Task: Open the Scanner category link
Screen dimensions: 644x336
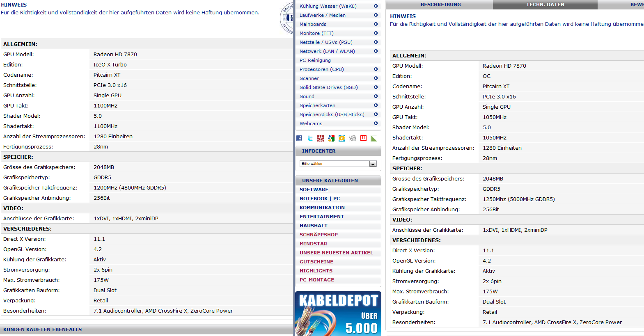Action: (x=309, y=78)
